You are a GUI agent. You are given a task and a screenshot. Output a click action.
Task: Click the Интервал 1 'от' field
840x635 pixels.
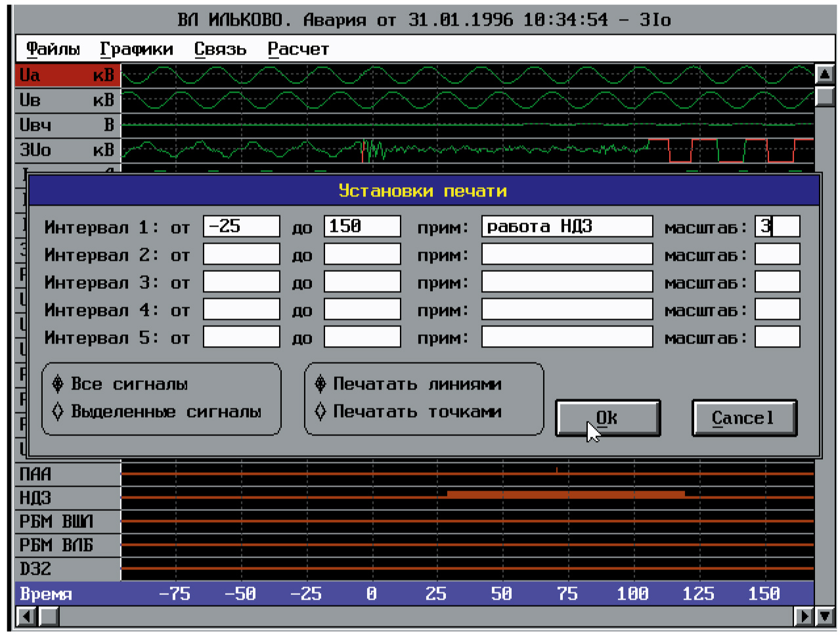241,227
